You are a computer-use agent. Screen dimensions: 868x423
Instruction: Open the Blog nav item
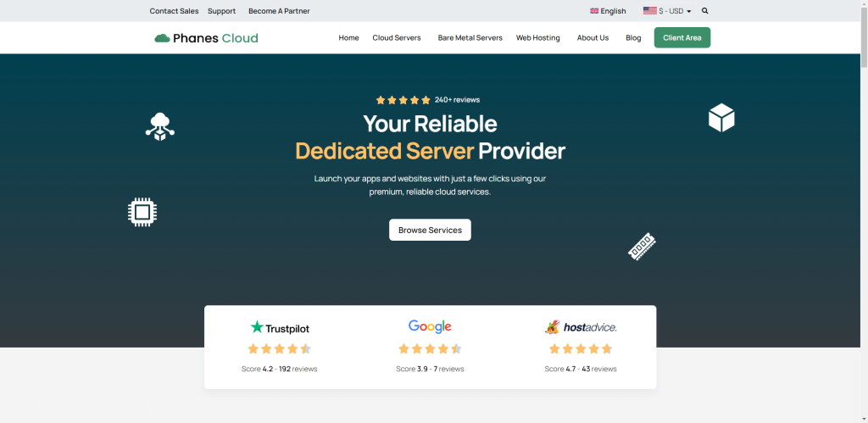pos(633,37)
